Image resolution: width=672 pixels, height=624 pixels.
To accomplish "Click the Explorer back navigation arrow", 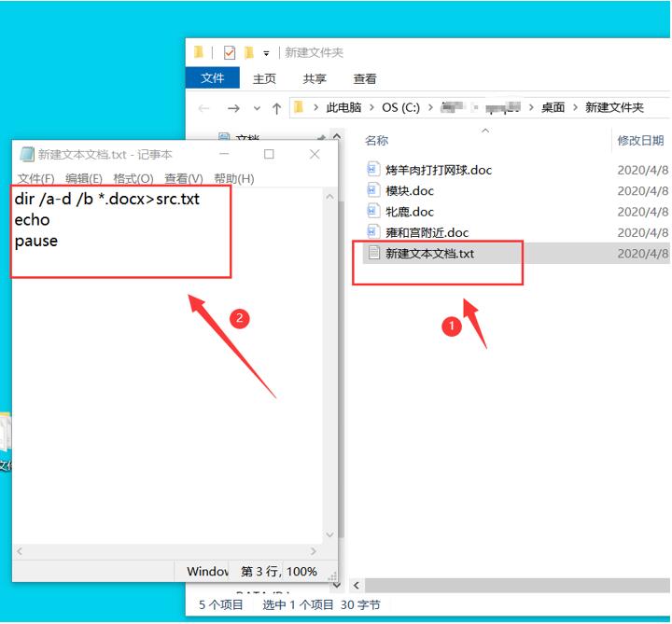I will pos(204,108).
